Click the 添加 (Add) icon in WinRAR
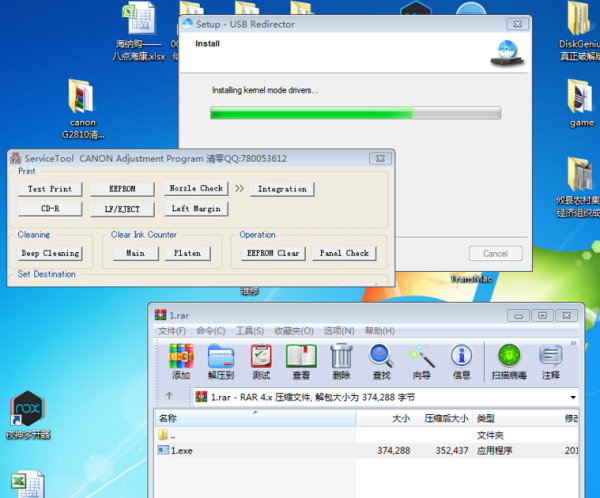The height and width of the screenshot is (498, 600). [181, 361]
